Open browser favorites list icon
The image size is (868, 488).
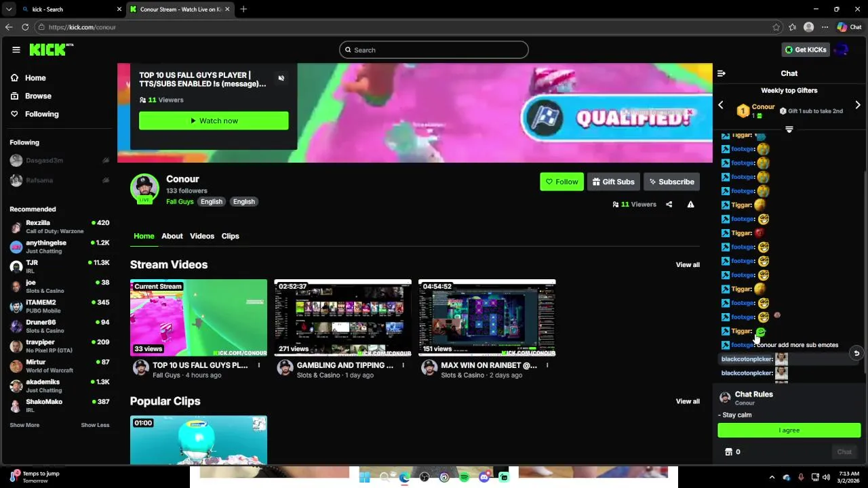tap(793, 27)
